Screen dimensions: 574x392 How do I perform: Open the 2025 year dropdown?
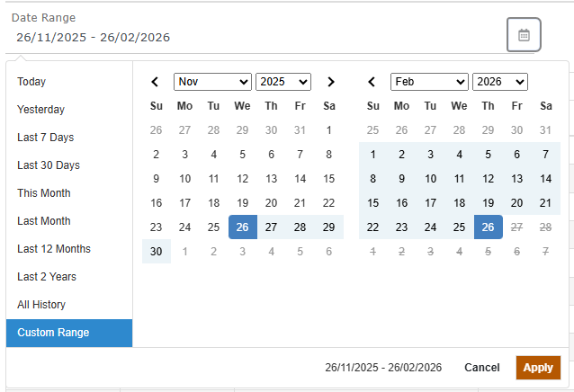[283, 82]
